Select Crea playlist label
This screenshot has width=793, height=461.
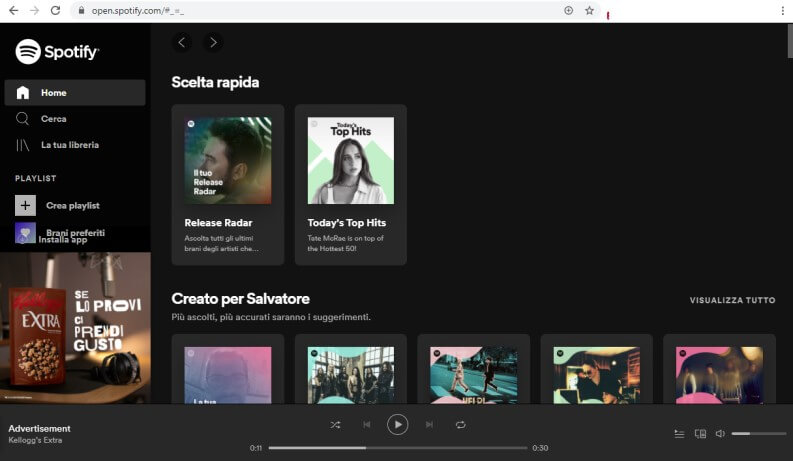click(73, 206)
